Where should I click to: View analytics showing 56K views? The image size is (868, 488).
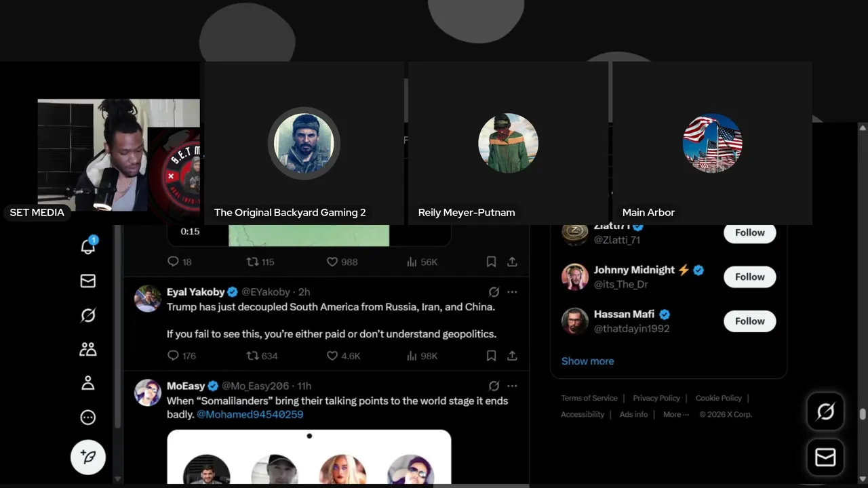(x=422, y=262)
